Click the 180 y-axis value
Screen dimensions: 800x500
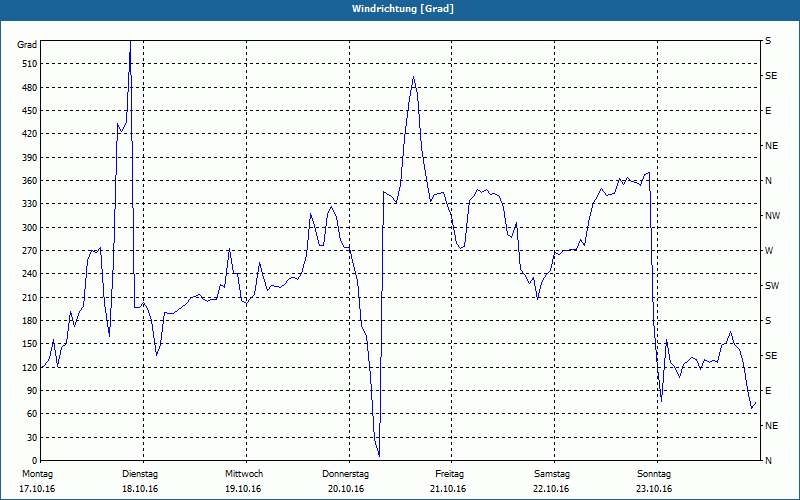pyautogui.click(x=30, y=321)
